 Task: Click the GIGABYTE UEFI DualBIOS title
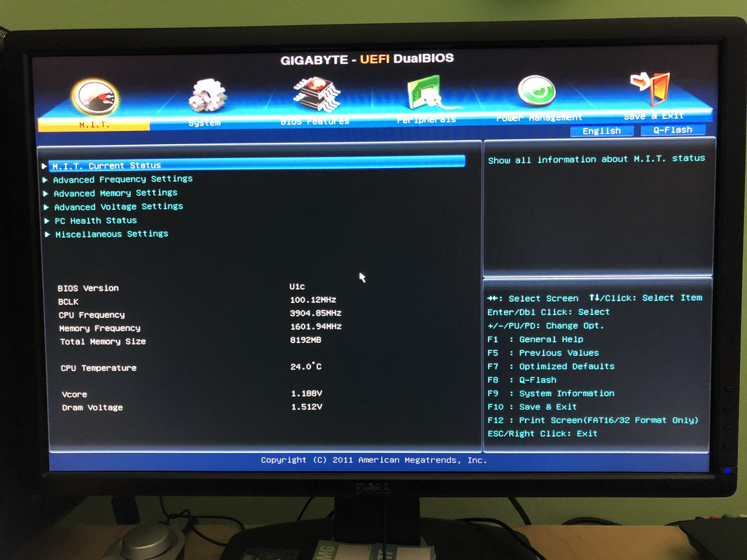click(x=367, y=59)
